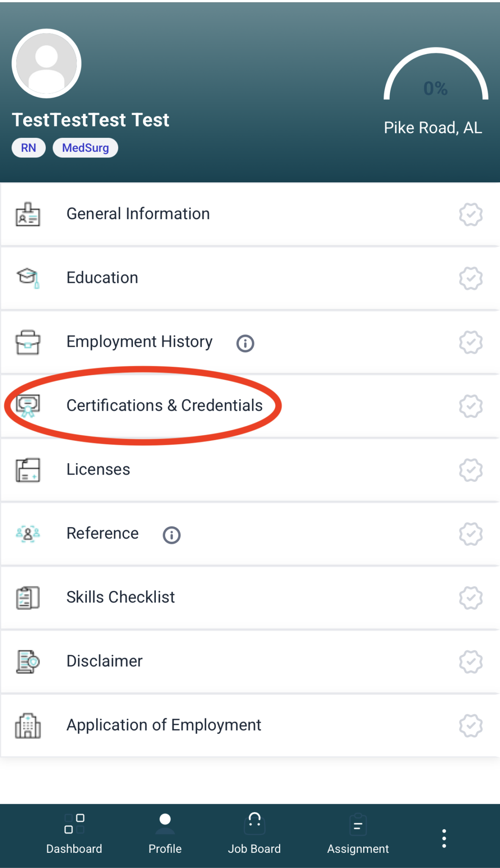Click the Licenses completion checkmark badge

pos(470,470)
